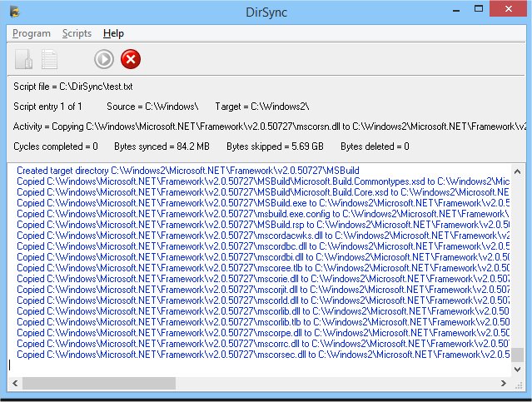Click the mscorlib.tlb log line
532x402 pixels.
[263, 322]
